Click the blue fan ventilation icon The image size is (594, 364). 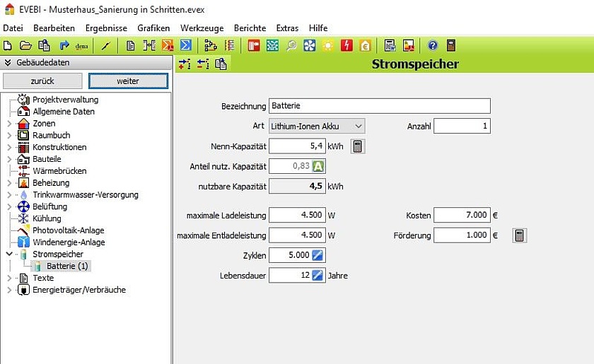(x=309, y=46)
